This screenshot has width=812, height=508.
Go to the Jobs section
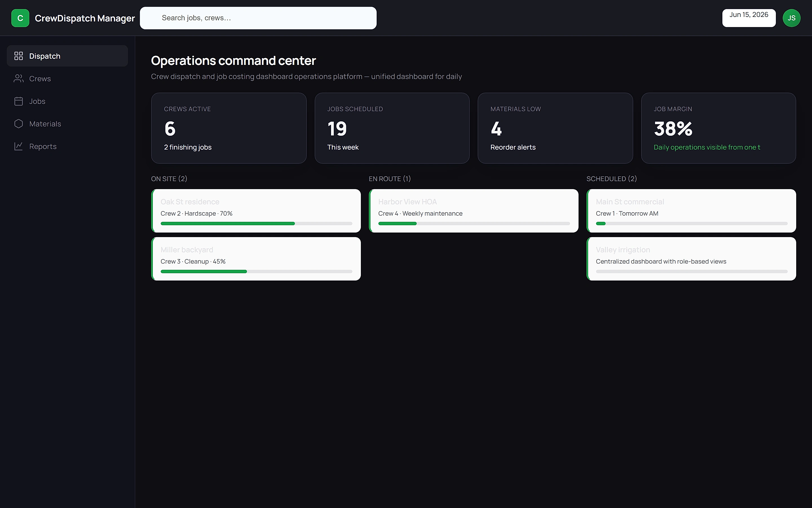67,101
